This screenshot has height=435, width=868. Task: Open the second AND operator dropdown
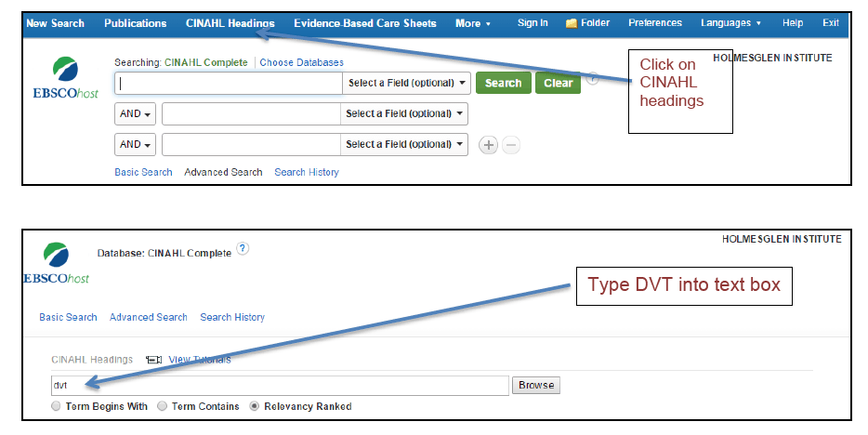(135, 144)
